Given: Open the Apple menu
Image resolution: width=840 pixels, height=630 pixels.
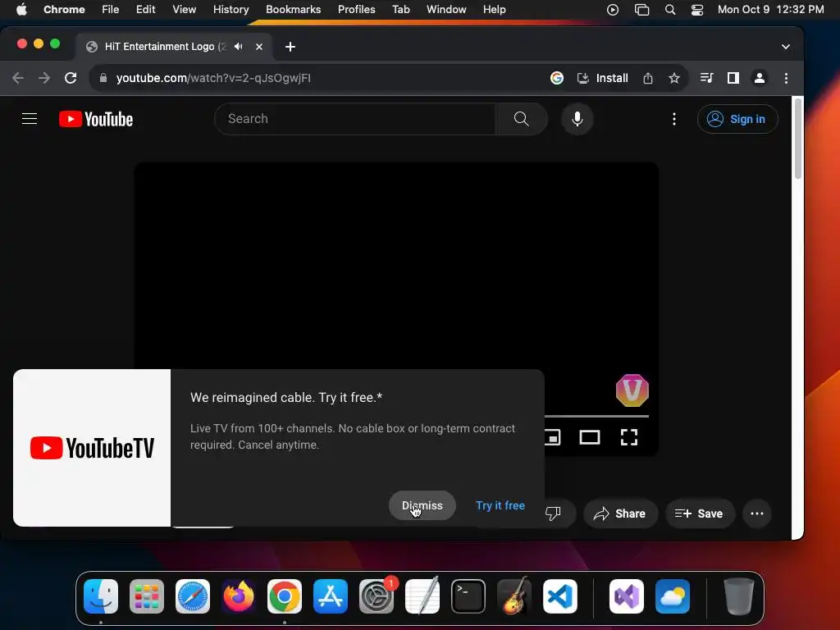Looking at the screenshot, I should point(21,10).
